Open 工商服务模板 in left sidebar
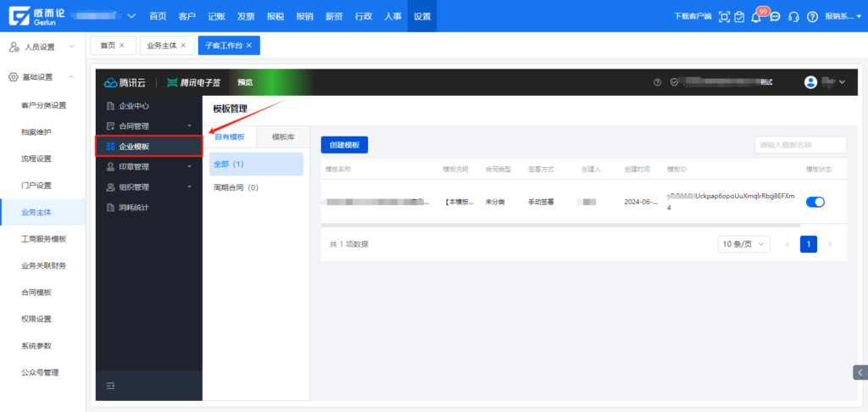This screenshot has height=412, width=868. [x=44, y=239]
